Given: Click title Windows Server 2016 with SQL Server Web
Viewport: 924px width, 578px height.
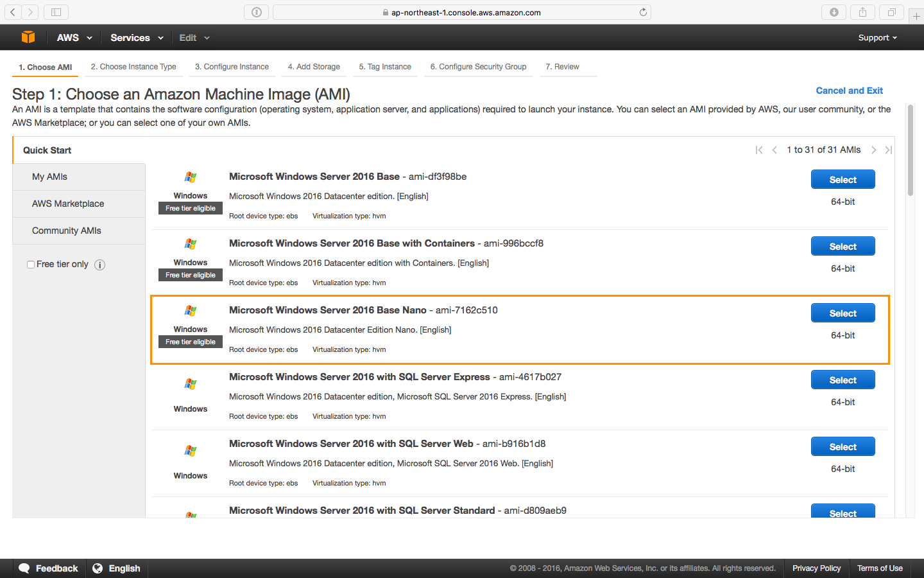Looking at the screenshot, I should click(x=351, y=444).
